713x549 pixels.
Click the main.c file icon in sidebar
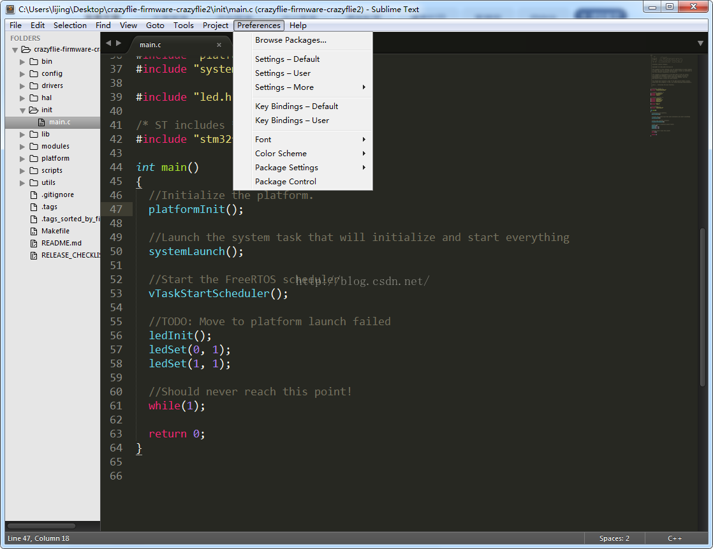[41, 122]
